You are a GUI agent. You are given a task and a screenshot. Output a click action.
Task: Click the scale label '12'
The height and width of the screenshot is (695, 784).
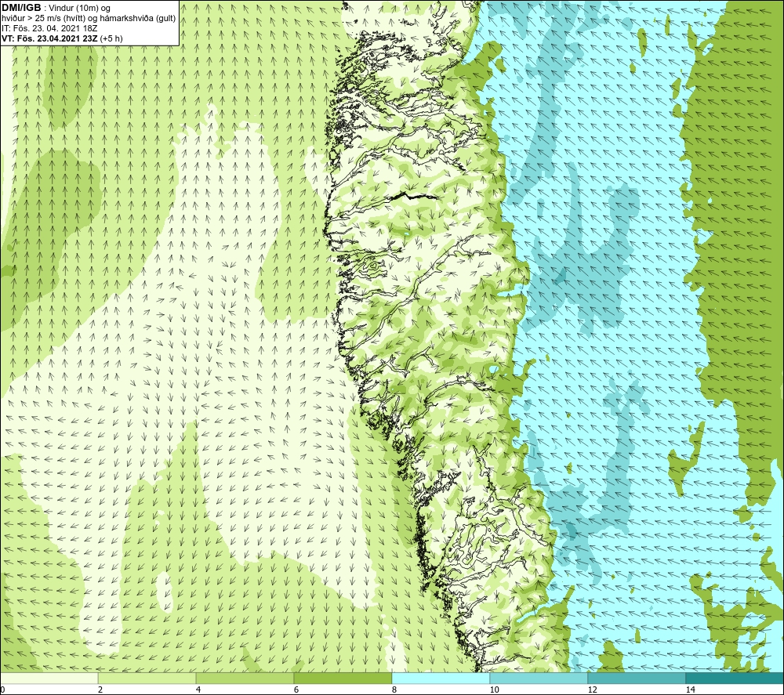pos(592,690)
